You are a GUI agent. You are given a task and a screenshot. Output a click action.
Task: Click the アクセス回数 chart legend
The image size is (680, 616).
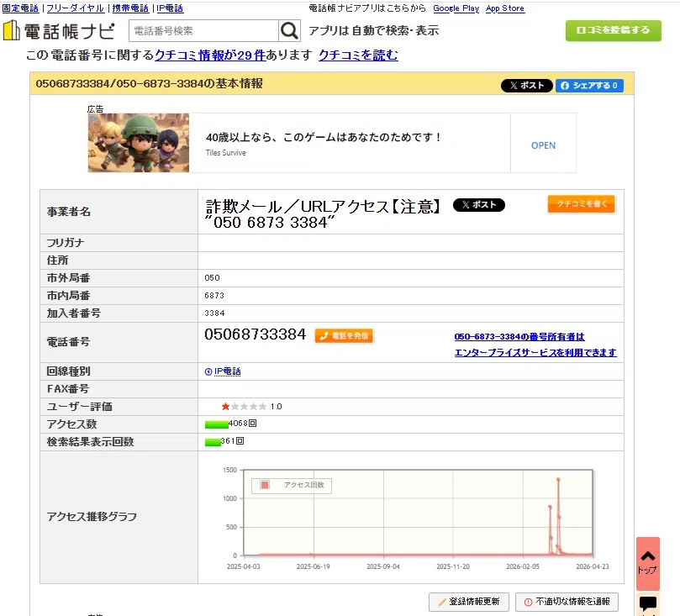pos(292,485)
